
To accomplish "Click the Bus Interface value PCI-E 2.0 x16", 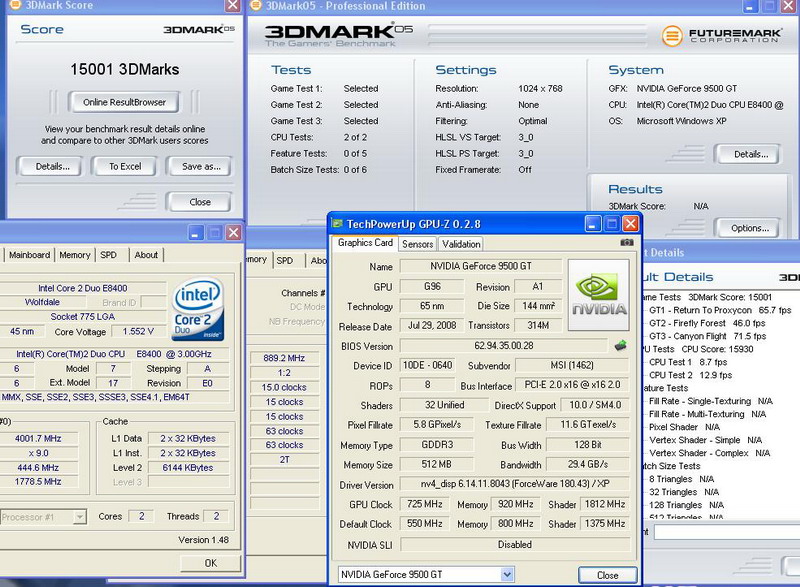I will pyautogui.click(x=572, y=385).
